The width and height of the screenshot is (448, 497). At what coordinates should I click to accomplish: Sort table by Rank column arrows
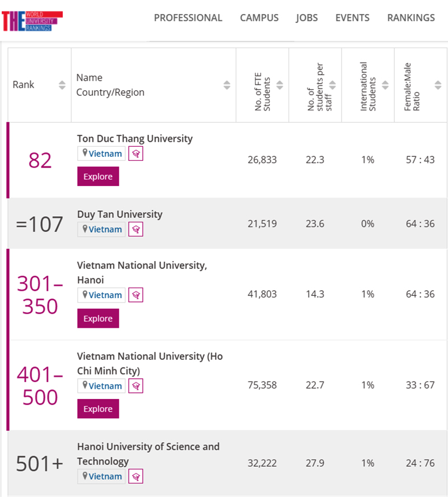pyautogui.click(x=62, y=85)
